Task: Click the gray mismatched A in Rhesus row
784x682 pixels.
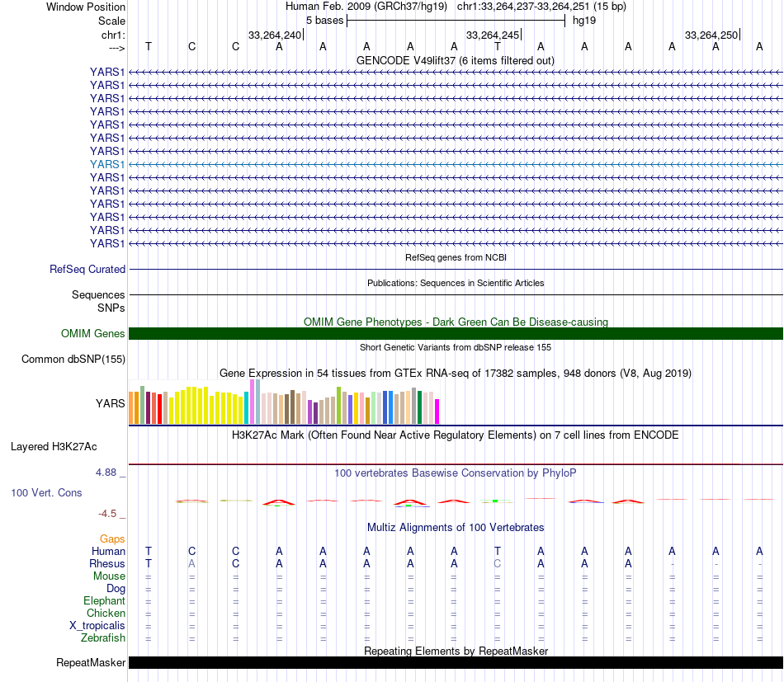Action: pos(191,563)
